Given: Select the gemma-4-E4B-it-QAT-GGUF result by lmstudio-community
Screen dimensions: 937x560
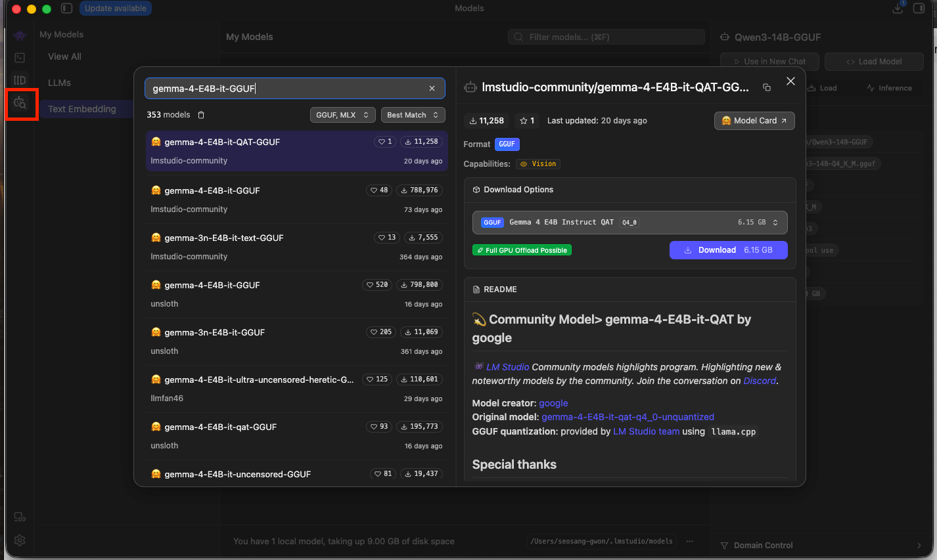Looking at the screenshot, I should click(x=296, y=151).
